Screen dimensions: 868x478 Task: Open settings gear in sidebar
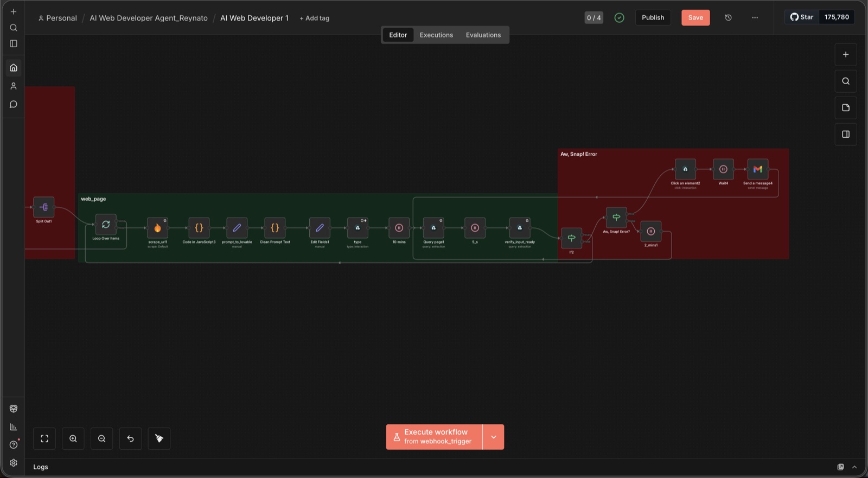pos(14,463)
